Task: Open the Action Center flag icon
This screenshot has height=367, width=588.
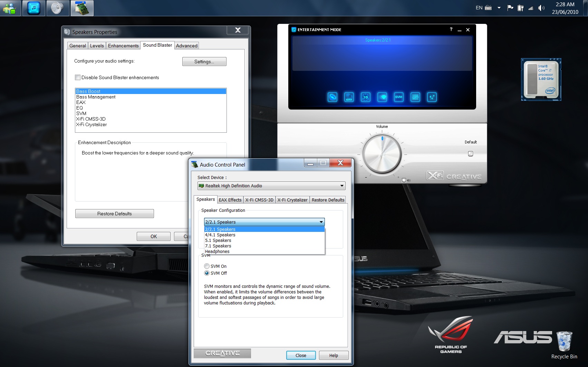Action: pos(510,8)
